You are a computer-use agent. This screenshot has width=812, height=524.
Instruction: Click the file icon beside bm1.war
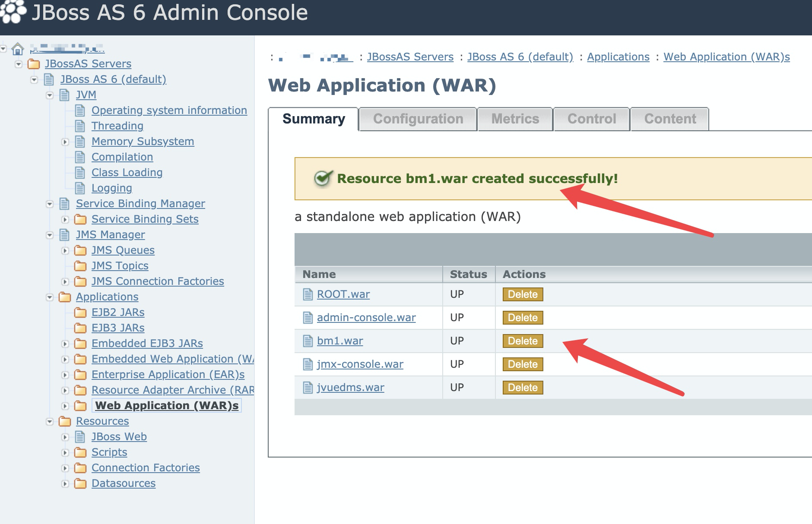[x=308, y=341]
